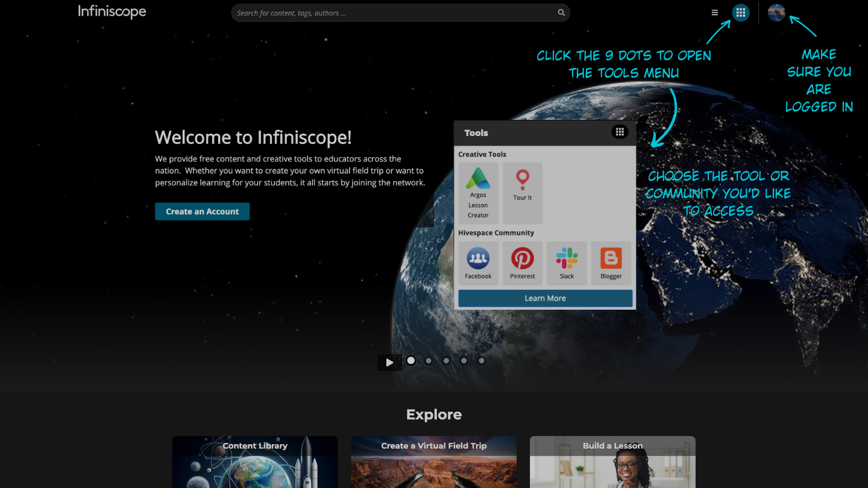
Task: Click the search magnifier icon
Action: pyautogui.click(x=561, y=13)
